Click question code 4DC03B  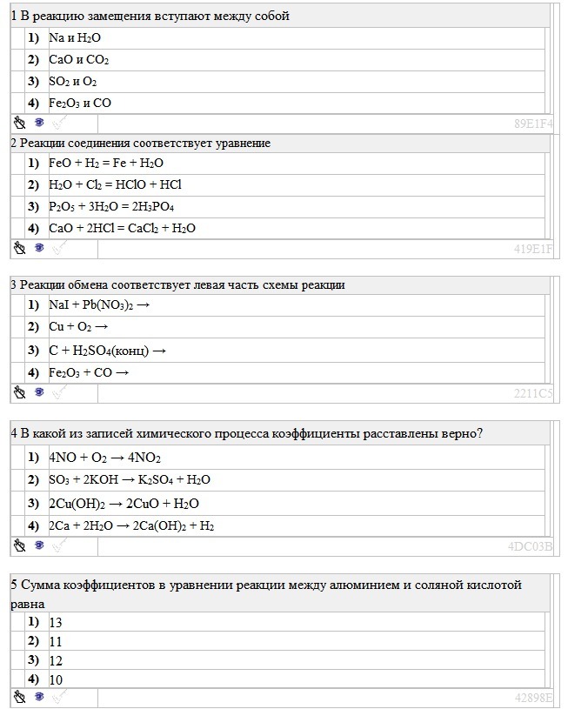(530, 546)
